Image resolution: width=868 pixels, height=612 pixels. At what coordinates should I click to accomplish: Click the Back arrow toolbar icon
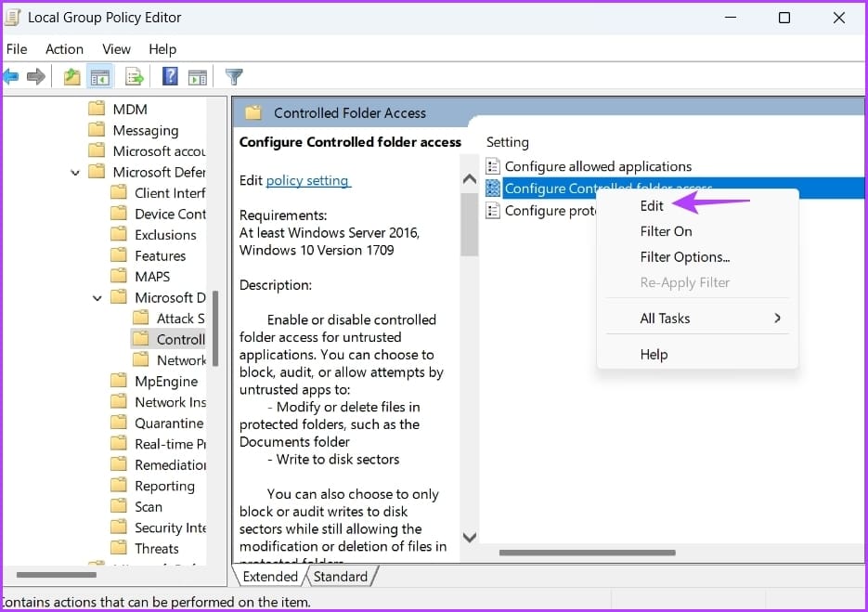coord(11,76)
